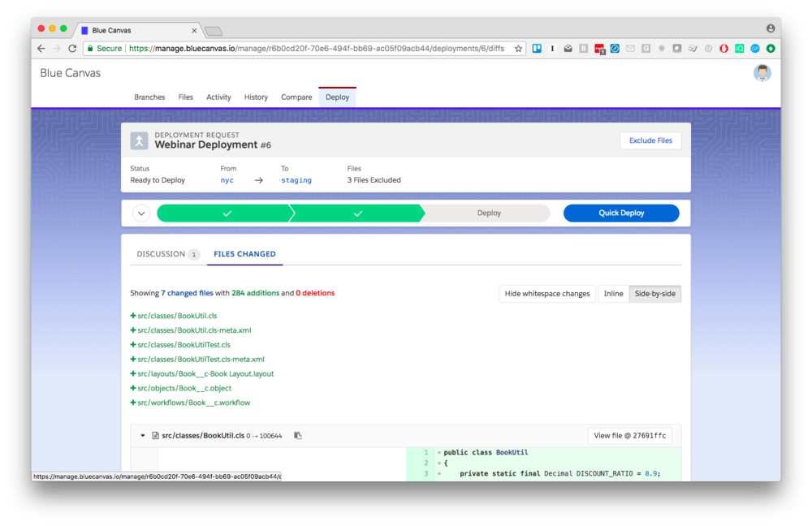Click the pending Deploy progress step

(x=488, y=213)
